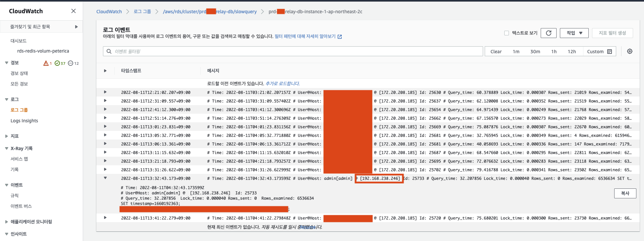Open 이벤트 버스 page

tap(21, 206)
